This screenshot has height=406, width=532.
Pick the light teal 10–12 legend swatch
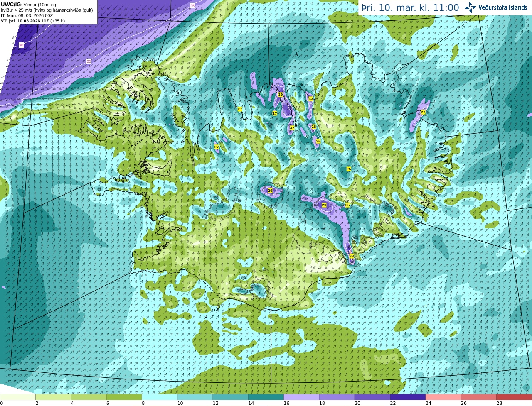(x=195, y=397)
